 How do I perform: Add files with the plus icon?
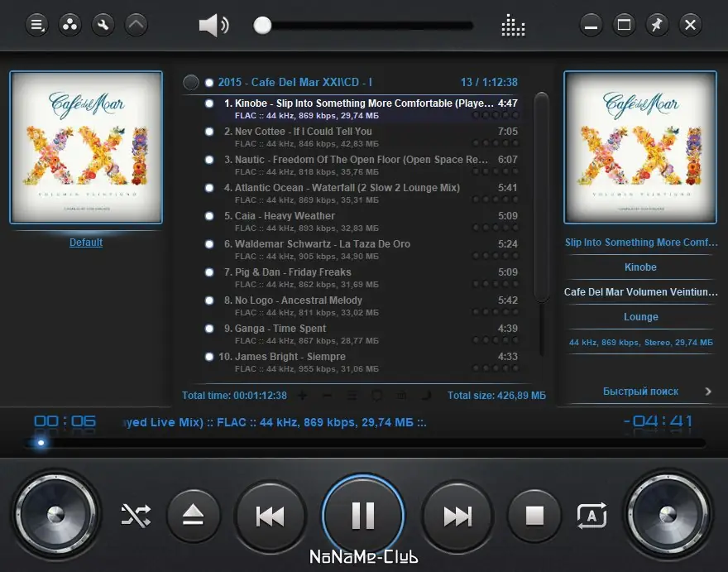pyautogui.click(x=302, y=396)
